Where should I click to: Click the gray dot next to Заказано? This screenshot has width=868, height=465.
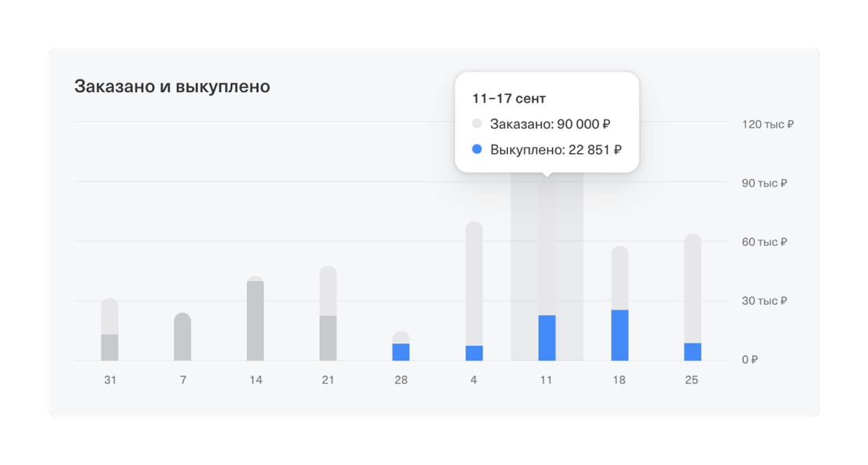[x=476, y=123]
